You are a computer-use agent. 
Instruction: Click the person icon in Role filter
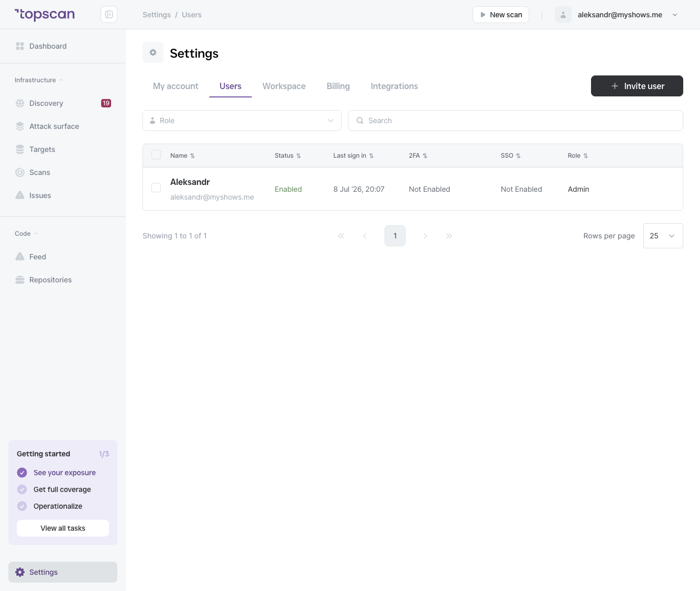point(152,121)
